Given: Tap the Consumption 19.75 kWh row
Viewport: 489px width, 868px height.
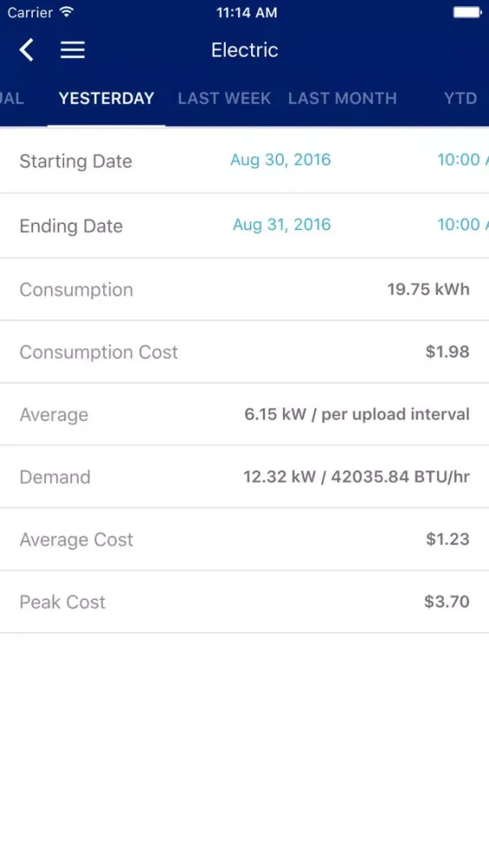Looking at the screenshot, I should (244, 289).
